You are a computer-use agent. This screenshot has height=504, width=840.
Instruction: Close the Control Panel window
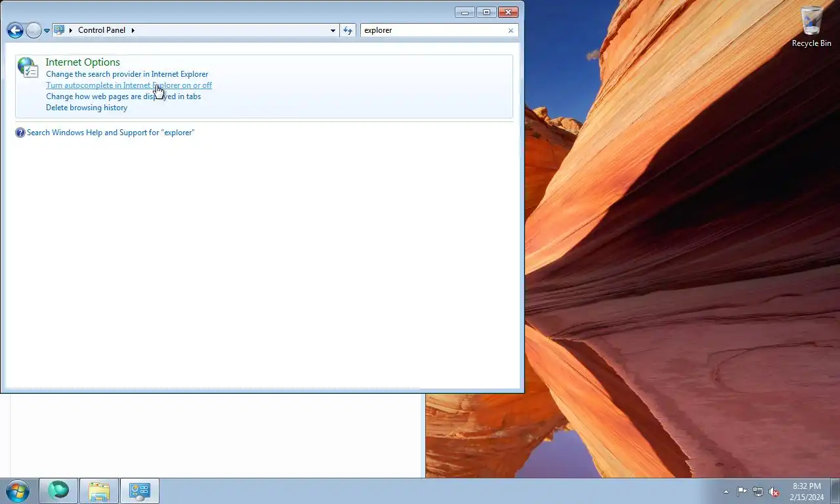509,12
